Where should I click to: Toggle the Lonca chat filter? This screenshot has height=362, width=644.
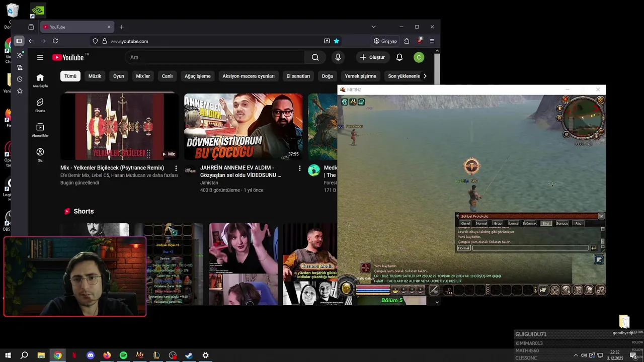(514, 223)
